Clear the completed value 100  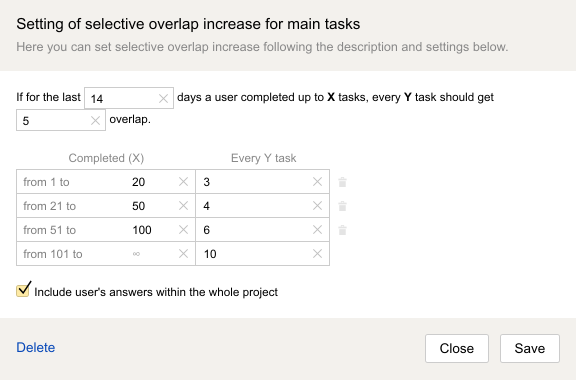coord(183,230)
